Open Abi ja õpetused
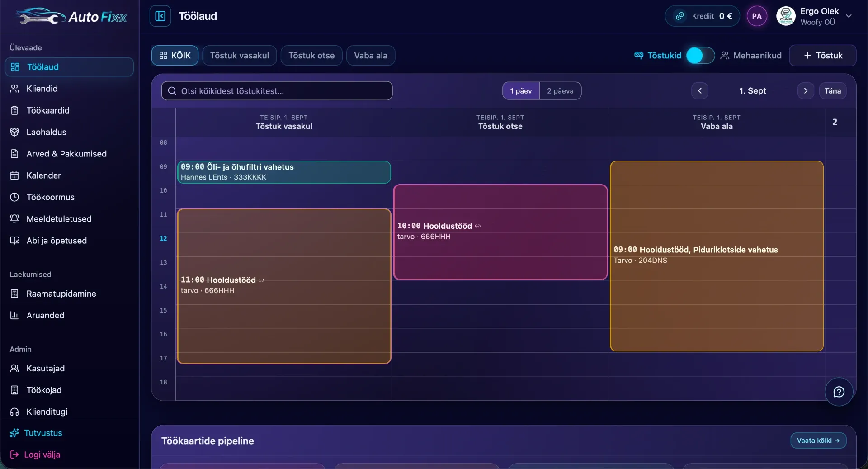 click(69, 241)
